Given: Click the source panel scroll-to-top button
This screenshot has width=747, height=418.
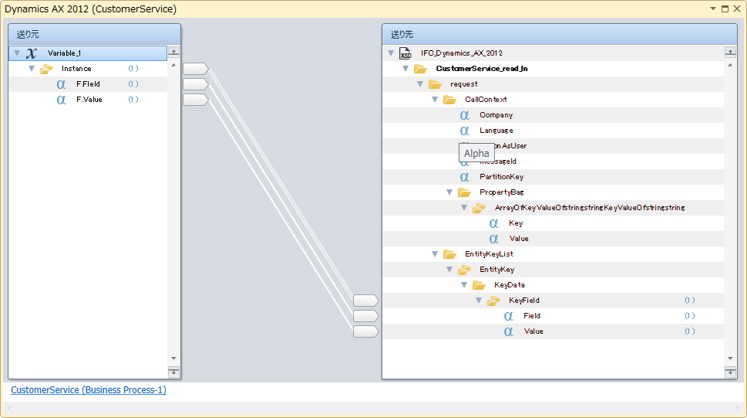Looking at the screenshot, I should click(173, 52).
